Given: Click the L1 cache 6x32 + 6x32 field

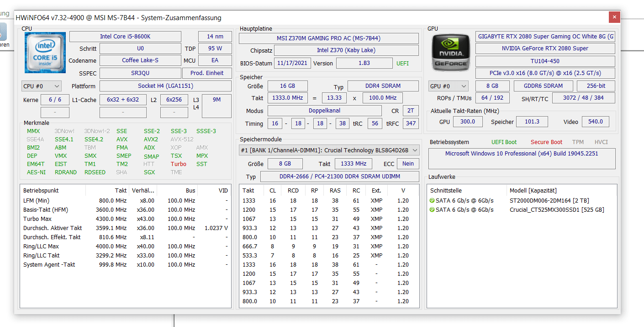Looking at the screenshot, I should click(x=123, y=100).
